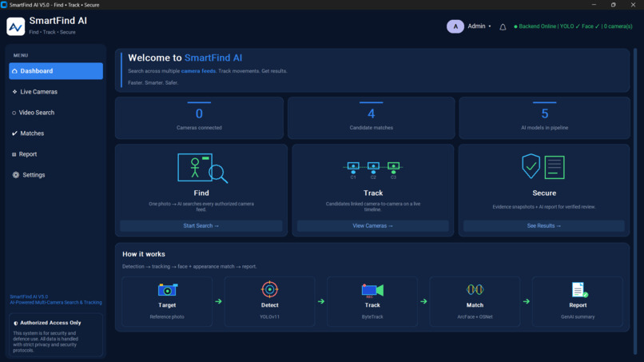Open the Report menu entry
The image size is (644, 362).
[x=56, y=154]
